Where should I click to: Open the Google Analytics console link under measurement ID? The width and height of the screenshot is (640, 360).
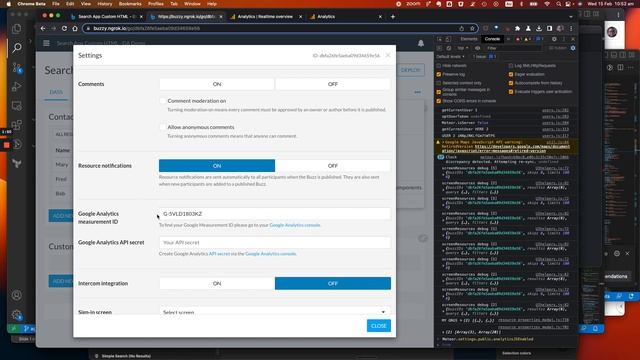point(295,225)
